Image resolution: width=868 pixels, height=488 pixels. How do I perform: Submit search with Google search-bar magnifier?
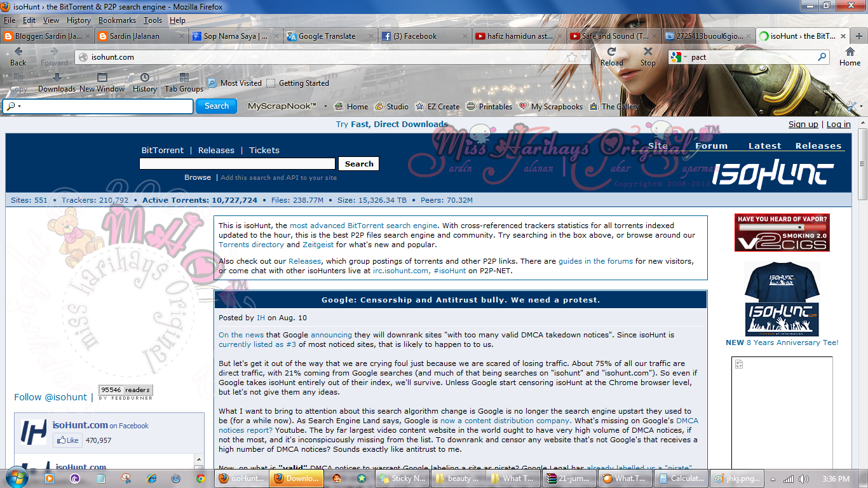(x=822, y=57)
